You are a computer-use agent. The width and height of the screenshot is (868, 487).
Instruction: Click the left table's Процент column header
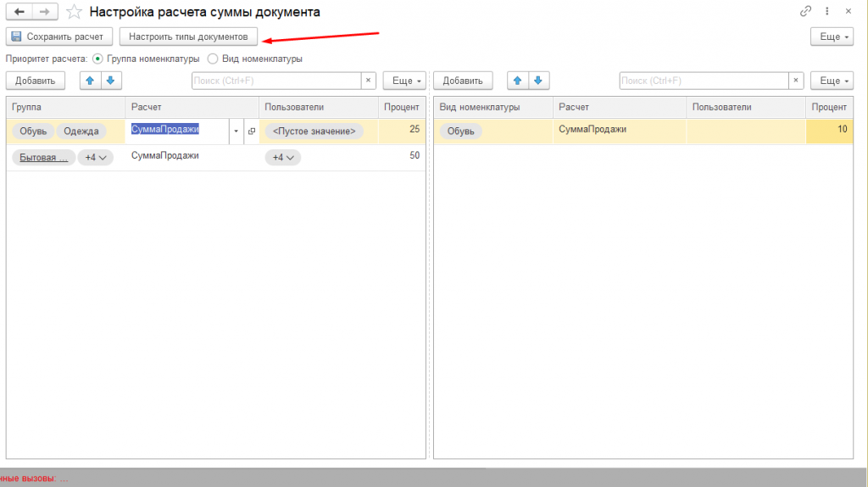(x=402, y=107)
